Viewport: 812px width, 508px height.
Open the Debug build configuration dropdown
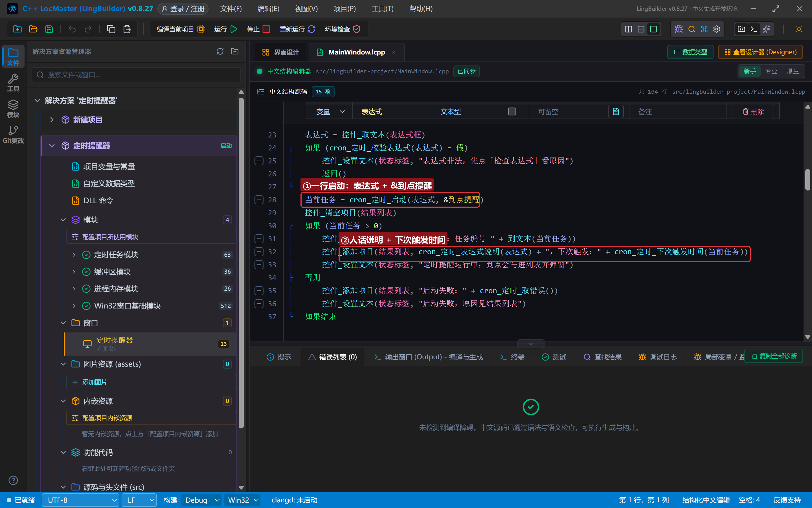pos(201,500)
